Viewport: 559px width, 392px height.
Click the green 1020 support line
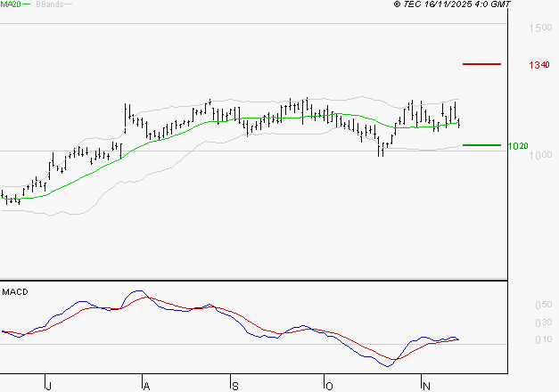coord(481,144)
